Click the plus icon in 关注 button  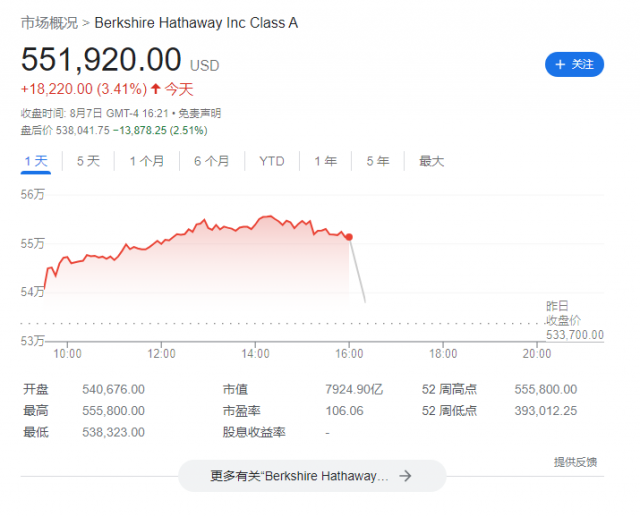(x=560, y=64)
